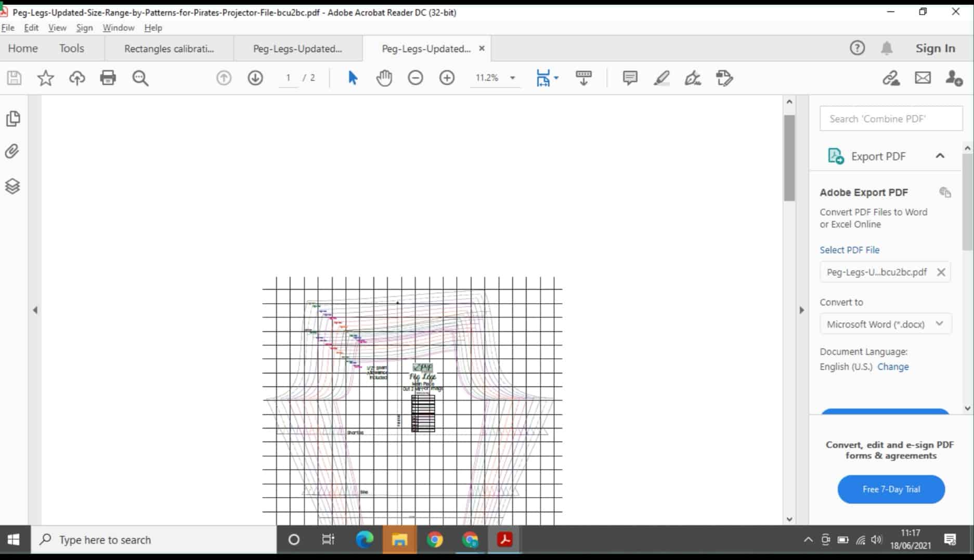Screen dimensions: 974x560
Task: Collapse the Export PDF section
Action: 940,156
